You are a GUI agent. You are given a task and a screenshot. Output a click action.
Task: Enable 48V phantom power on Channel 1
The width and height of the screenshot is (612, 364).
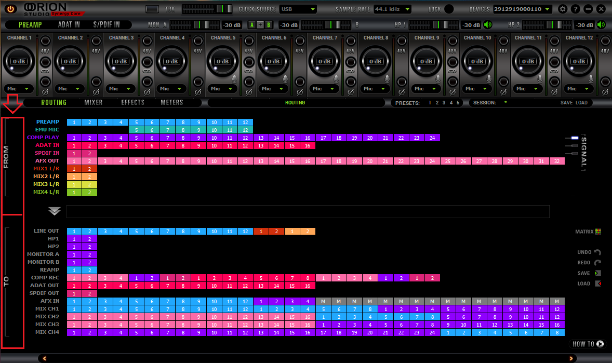click(45, 41)
